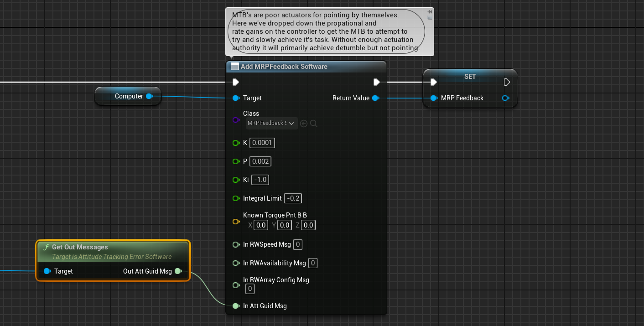Click the In Att Guid Msg input pin
644x326 pixels.
coord(236,306)
